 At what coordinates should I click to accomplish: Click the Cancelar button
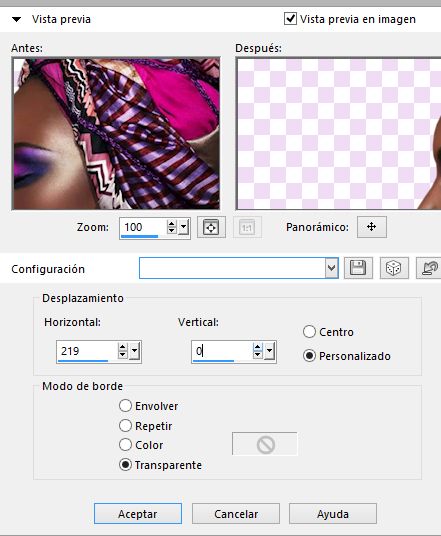[x=236, y=513]
